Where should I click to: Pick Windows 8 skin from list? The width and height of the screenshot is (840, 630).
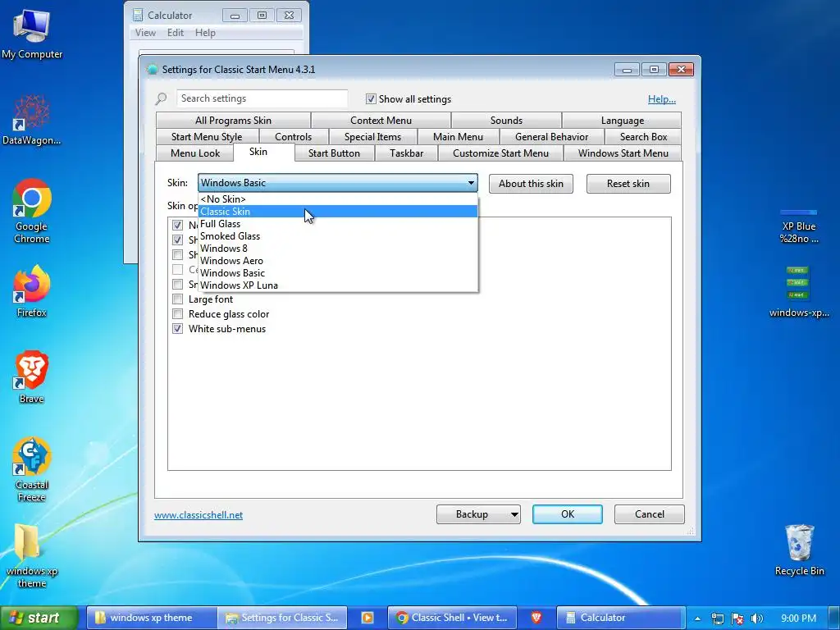pos(338,248)
